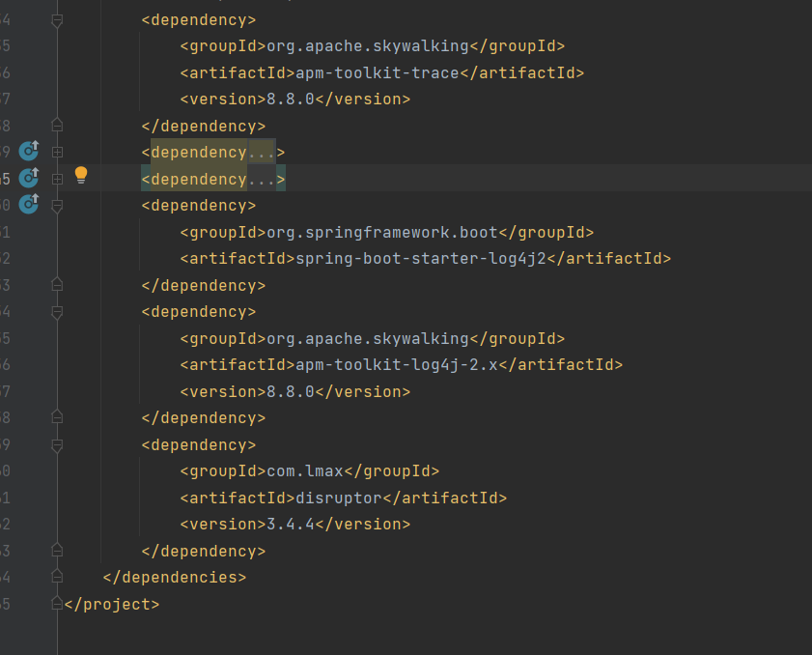Click ellipsis placeholder in first folded dependency
Image resolution: width=812 pixels, height=655 pixels.
[x=261, y=152]
